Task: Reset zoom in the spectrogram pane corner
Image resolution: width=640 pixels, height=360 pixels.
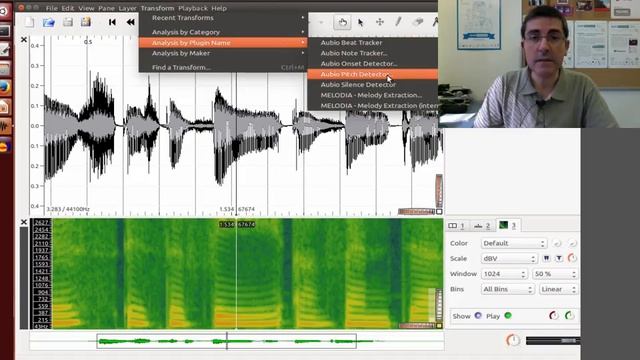Action: pyautogui.click(x=439, y=325)
